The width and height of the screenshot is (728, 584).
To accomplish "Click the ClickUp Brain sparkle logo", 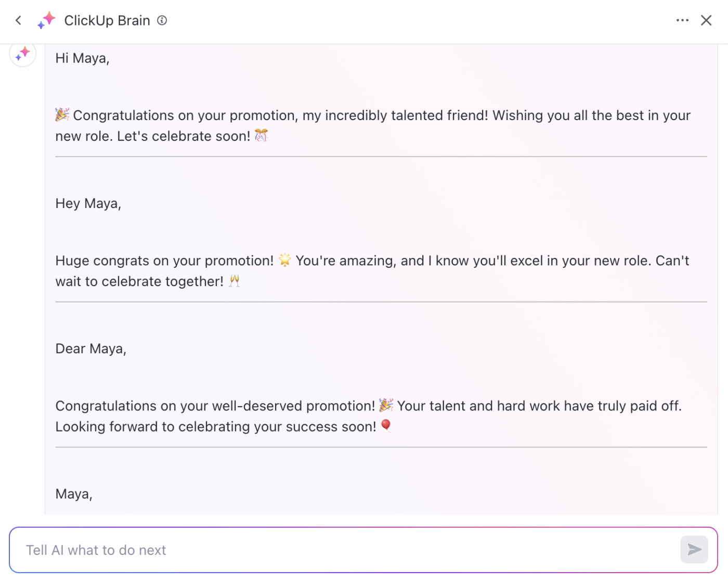I will pos(46,20).
